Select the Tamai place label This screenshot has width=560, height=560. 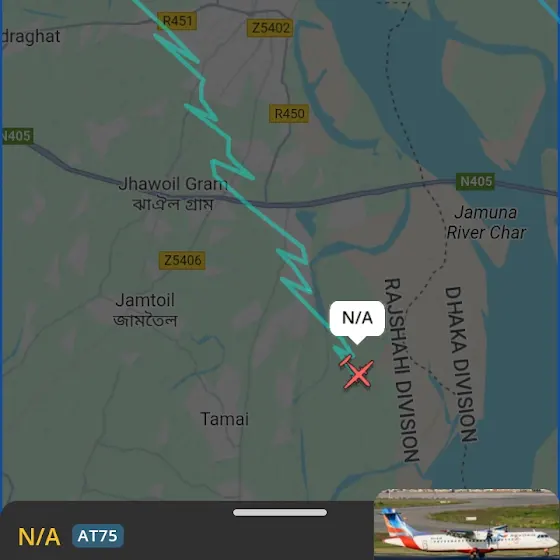tap(224, 419)
